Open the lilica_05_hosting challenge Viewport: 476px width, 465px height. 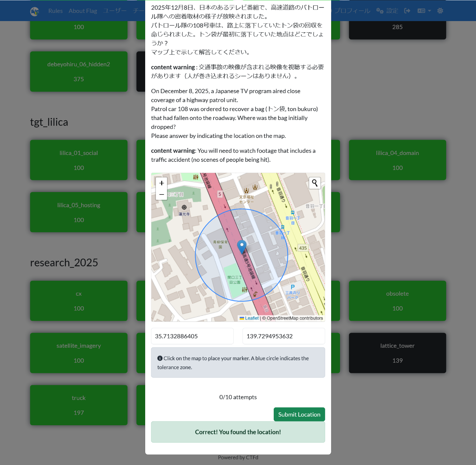pyautogui.click(x=79, y=212)
